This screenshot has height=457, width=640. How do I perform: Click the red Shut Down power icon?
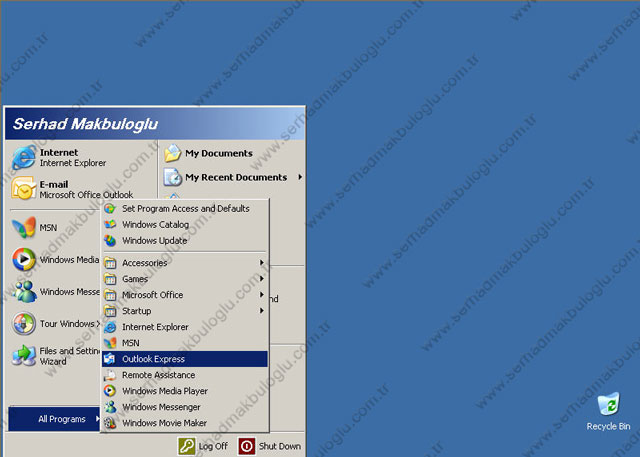coord(247,446)
